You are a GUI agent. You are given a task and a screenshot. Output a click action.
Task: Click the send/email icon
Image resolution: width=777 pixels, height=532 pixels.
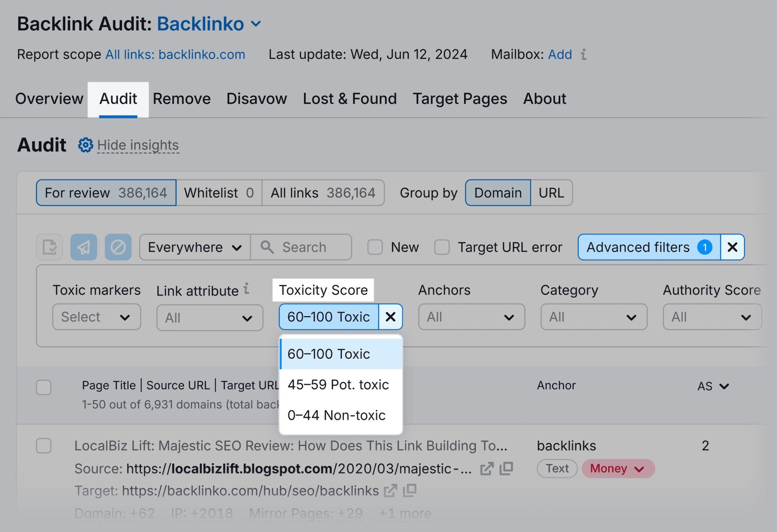click(x=85, y=246)
